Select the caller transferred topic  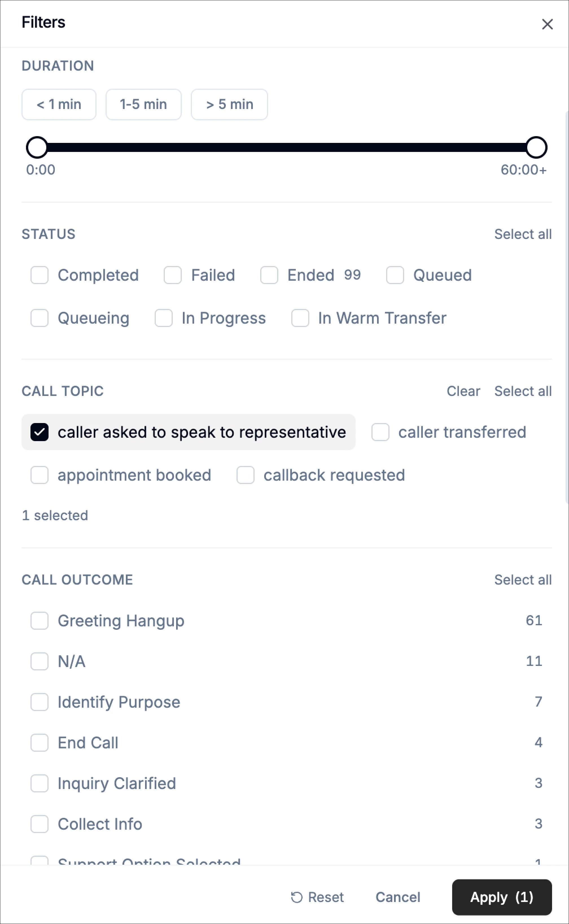(x=380, y=432)
